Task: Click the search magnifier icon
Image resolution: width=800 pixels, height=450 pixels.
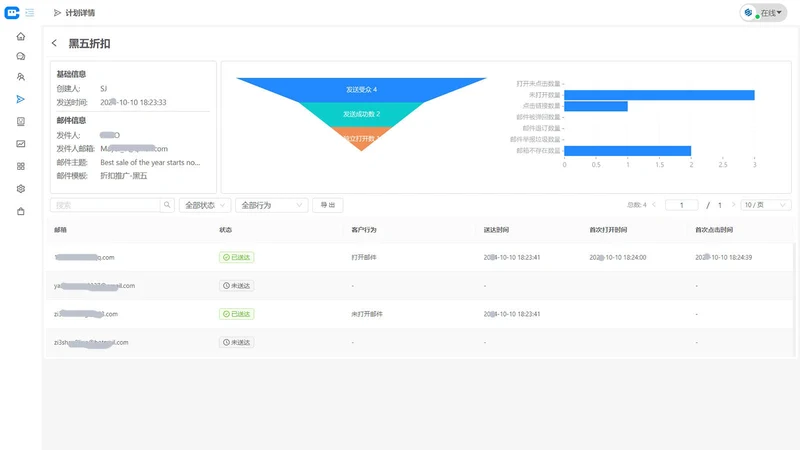Action: point(167,205)
